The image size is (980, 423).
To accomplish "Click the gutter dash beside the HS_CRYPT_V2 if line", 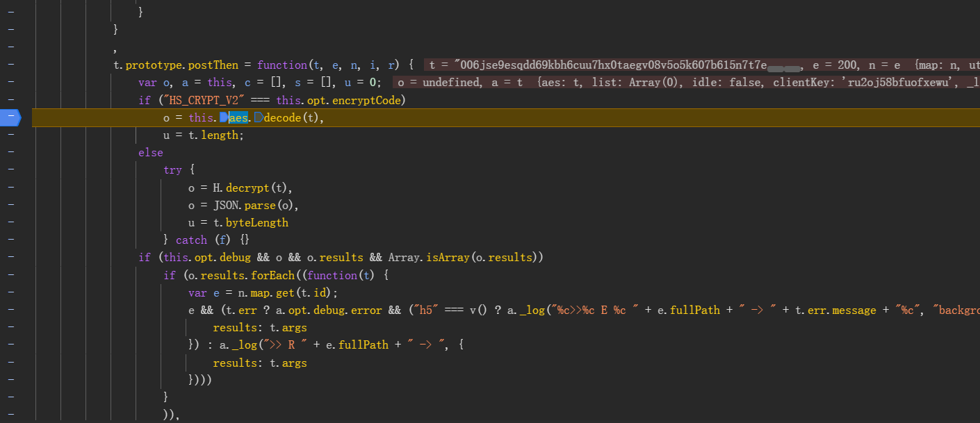I will click(11, 100).
